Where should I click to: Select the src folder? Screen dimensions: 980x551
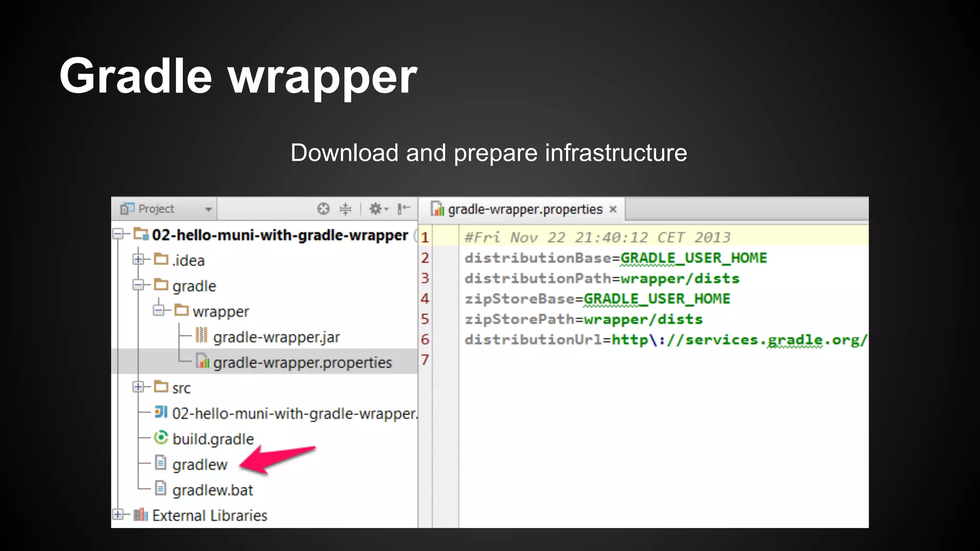pos(181,388)
